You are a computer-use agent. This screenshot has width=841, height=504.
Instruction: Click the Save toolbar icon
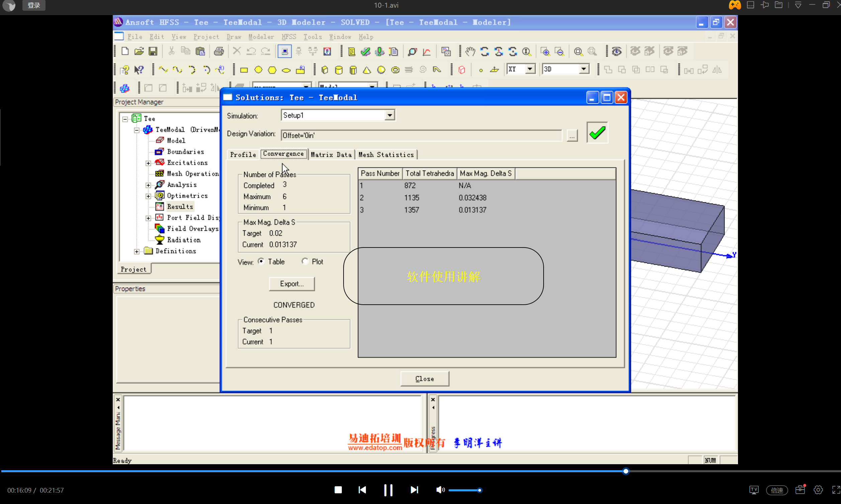[153, 51]
